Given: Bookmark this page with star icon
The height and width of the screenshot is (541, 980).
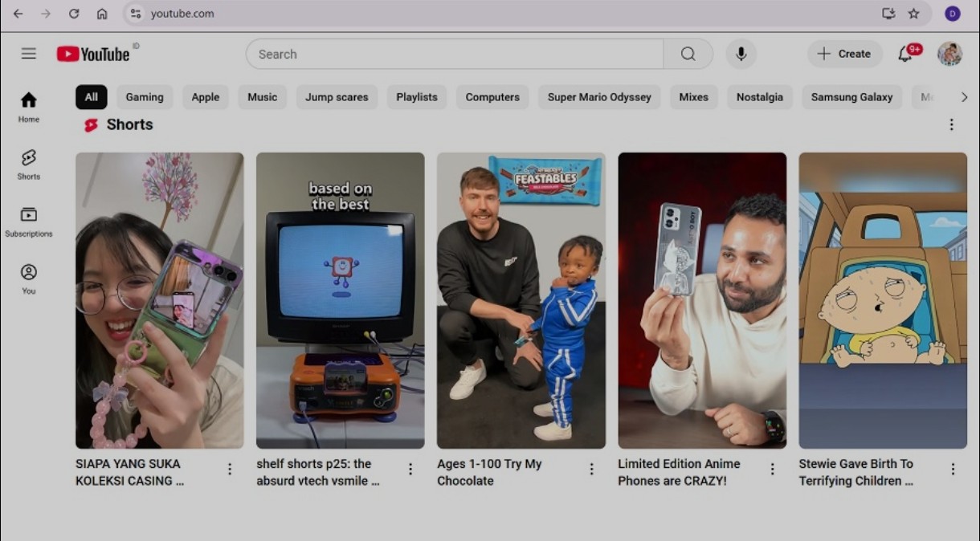Looking at the screenshot, I should (913, 14).
